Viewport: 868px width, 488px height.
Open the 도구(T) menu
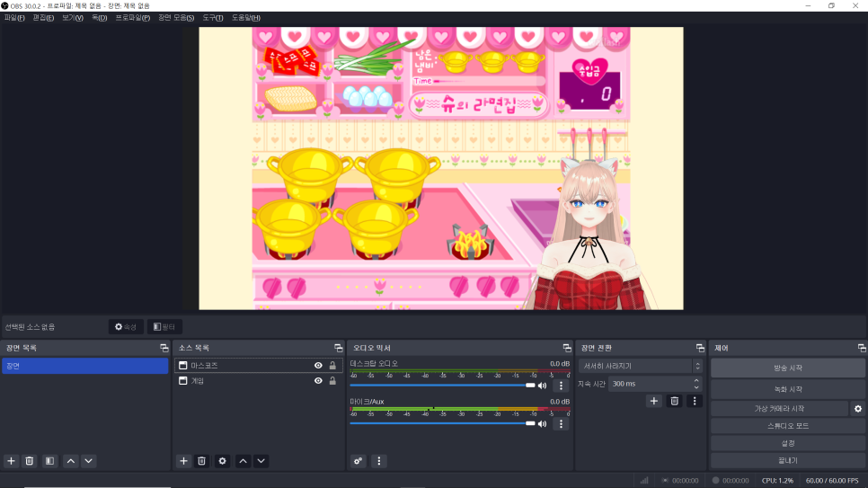coord(213,18)
